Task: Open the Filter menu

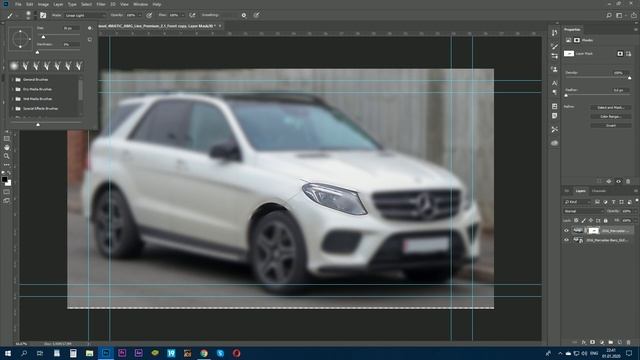Action: (101, 4)
